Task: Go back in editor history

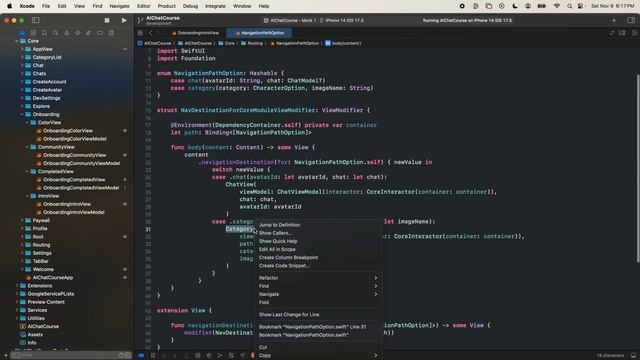Action: 151,33
